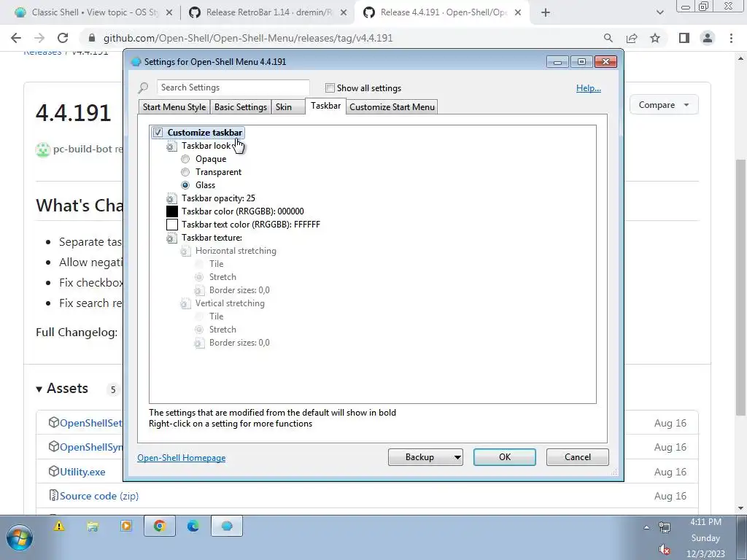The image size is (747, 560).
Task: Click the Taskbar opacity gear icon
Action: [171, 198]
